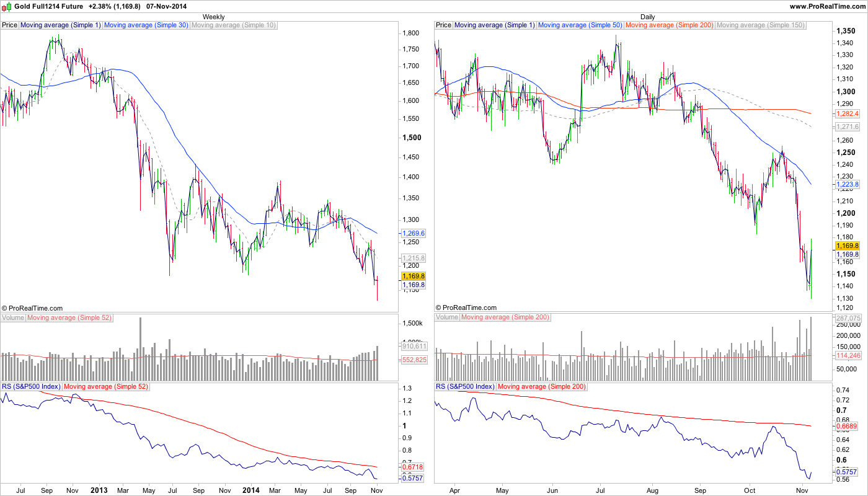
Task: Click the Volume label in weekly panel
Action: (13, 317)
